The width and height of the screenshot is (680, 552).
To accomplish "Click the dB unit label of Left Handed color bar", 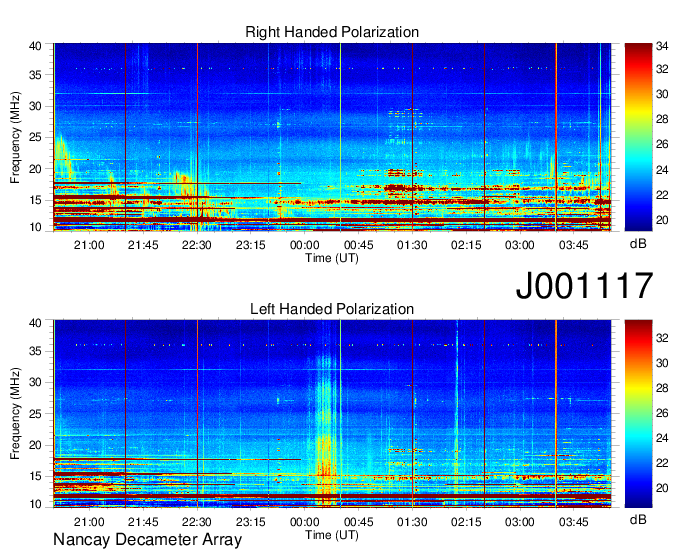I will click(x=638, y=519).
